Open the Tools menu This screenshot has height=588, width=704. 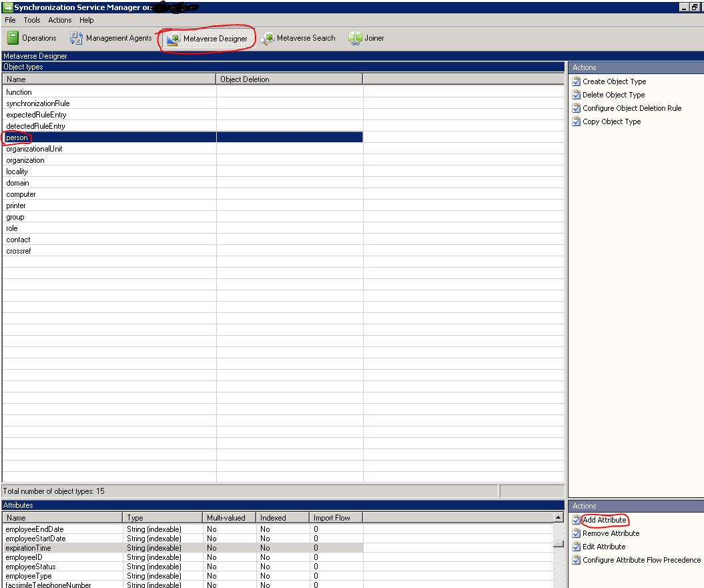click(32, 20)
